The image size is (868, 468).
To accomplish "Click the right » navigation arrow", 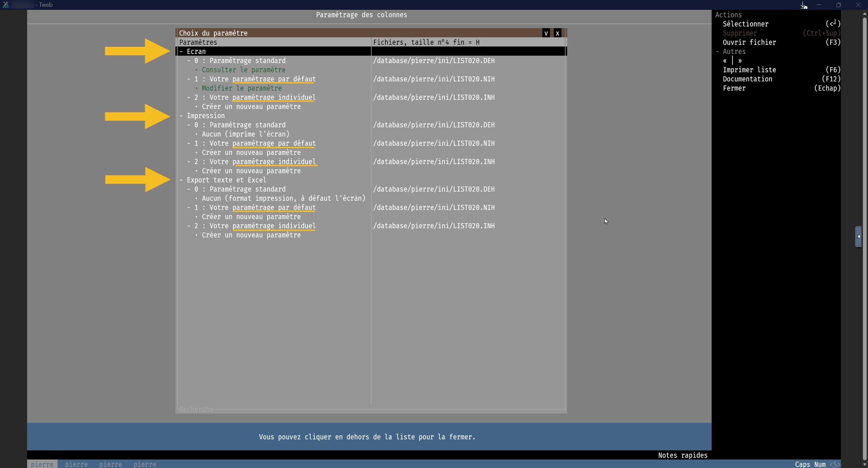I will [740, 61].
